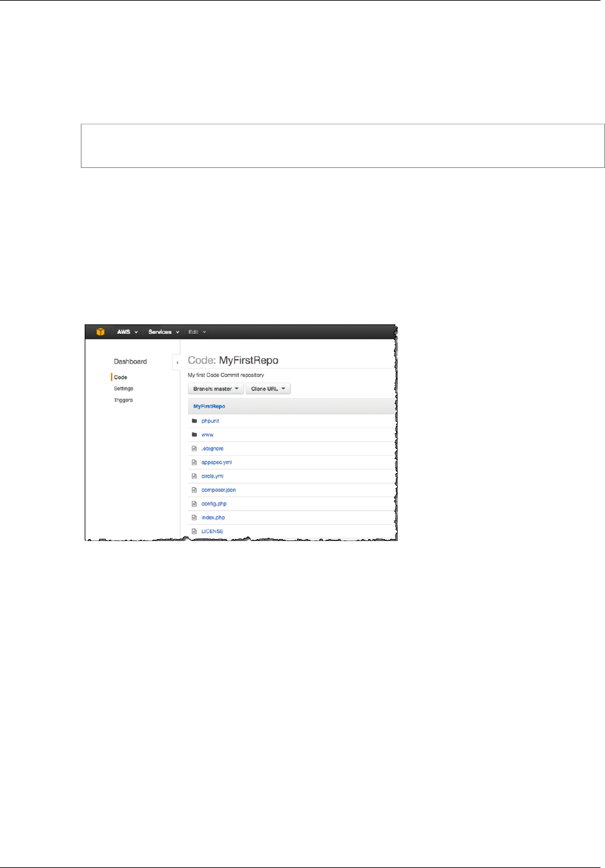Screen dimensions: 605x868
Task: Click the folder icon next to phpunit
Action: (x=194, y=421)
